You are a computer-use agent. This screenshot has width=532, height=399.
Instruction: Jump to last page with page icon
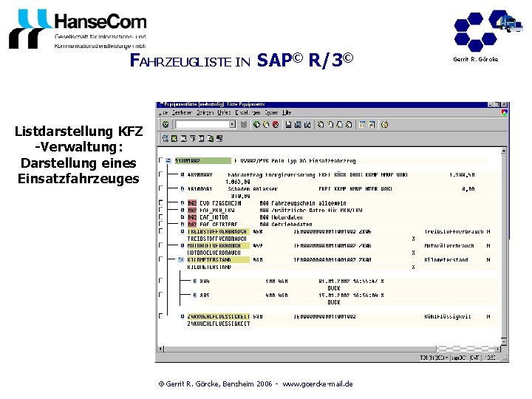coord(349,125)
